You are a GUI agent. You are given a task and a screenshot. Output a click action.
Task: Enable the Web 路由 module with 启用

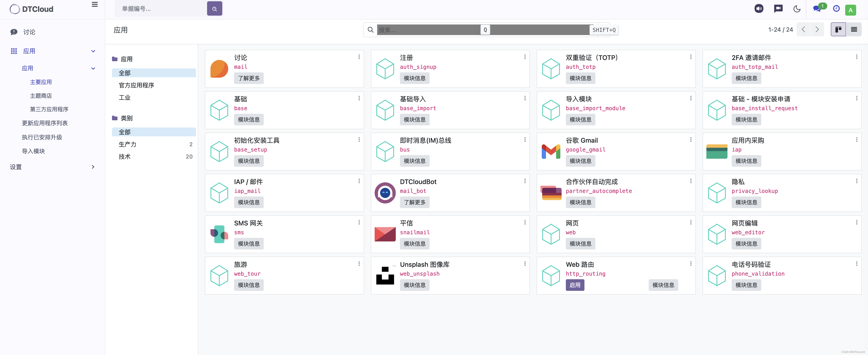point(575,285)
